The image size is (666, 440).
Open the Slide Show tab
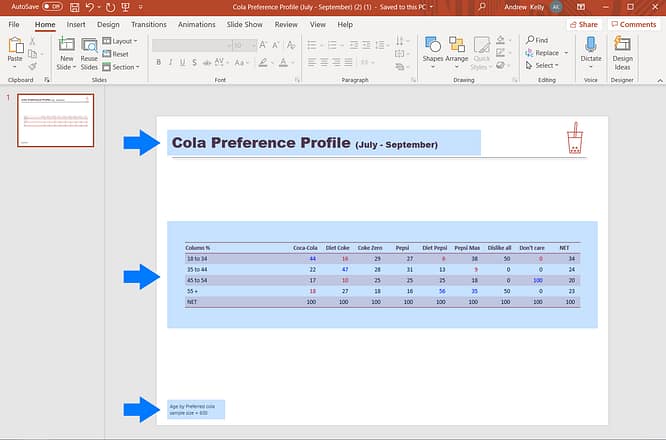pos(244,24)
